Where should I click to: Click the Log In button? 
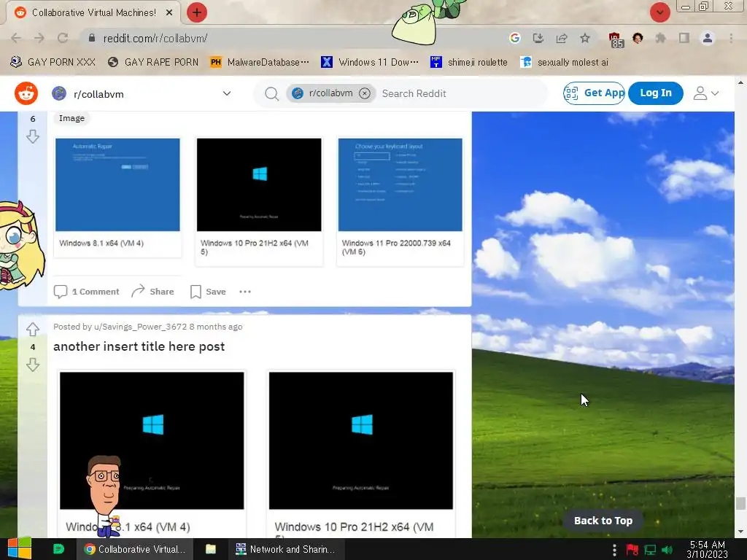[656, 93]
